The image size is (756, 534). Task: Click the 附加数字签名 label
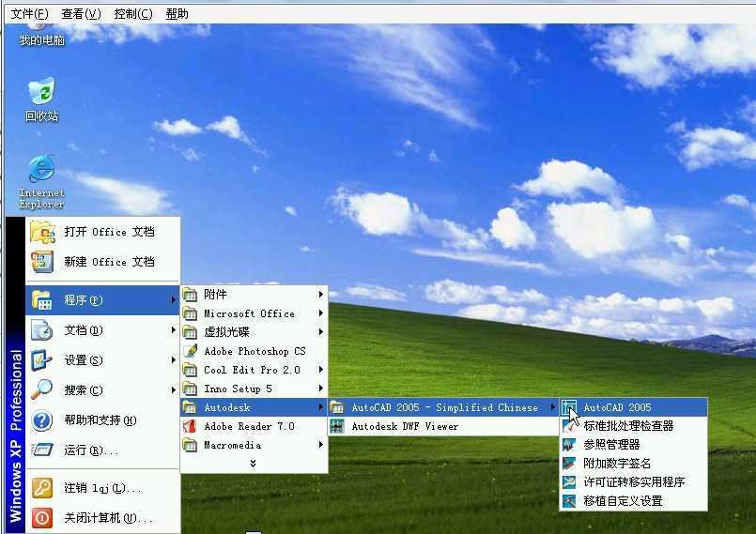pos(617,464)
